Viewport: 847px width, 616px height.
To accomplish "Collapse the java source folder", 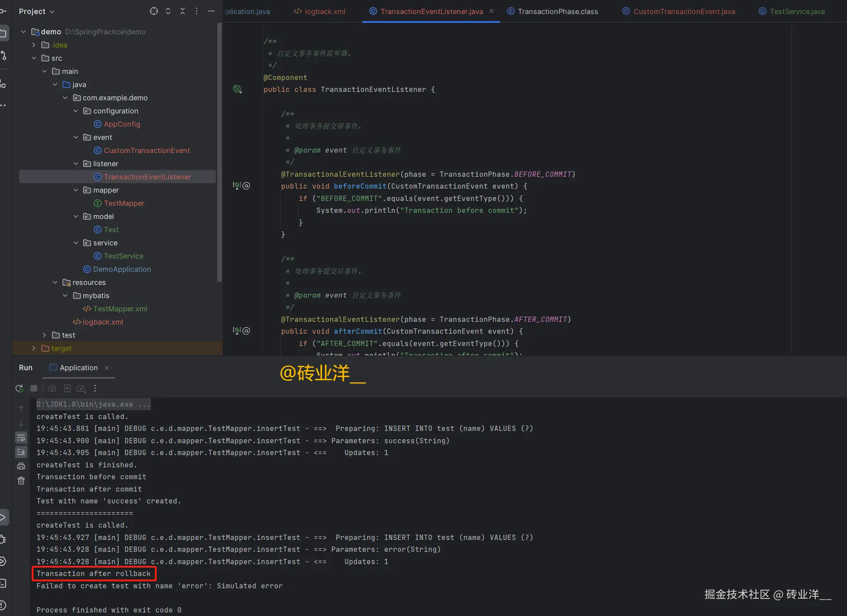I will pyautogui.click(x=55, y=84).
